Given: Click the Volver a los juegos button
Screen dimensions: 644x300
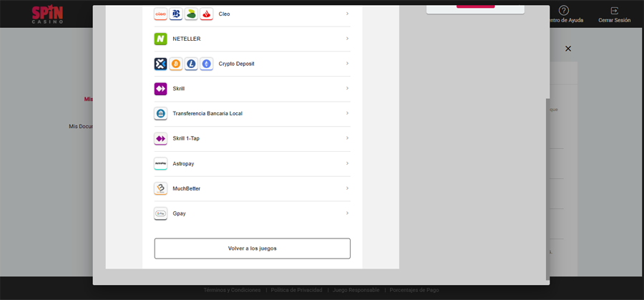Looking at the screenshot, I should pos(252,248).
